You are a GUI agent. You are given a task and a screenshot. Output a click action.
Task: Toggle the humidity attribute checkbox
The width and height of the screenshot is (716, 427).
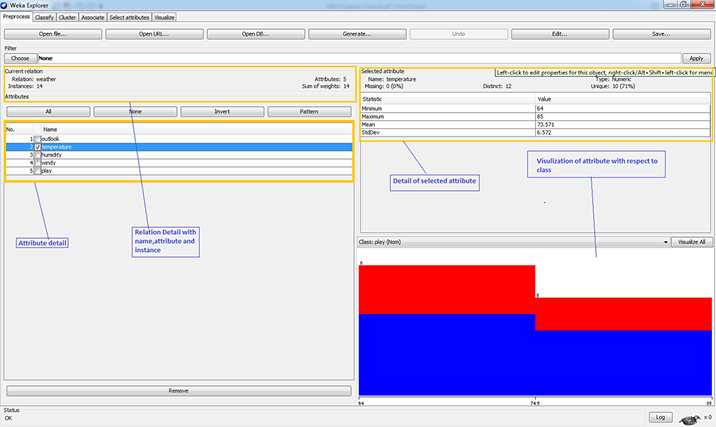pyautogui.click(x=37, y=155)
